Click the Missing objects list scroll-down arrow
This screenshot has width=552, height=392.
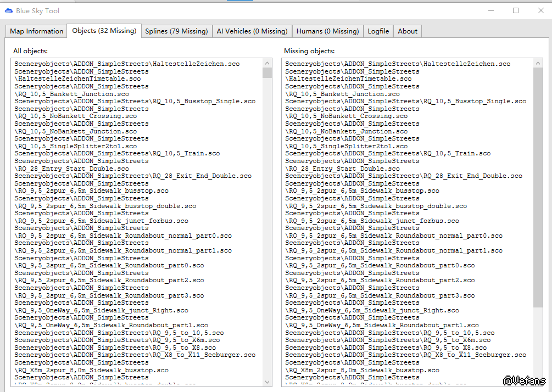[538, 382]
